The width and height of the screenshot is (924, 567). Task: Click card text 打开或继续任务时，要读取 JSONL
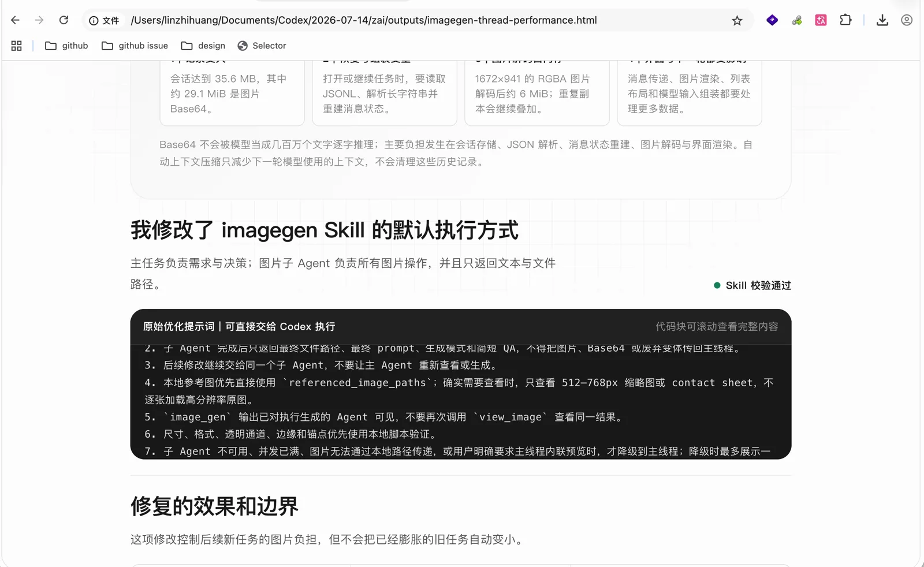[x=384, y=94]
